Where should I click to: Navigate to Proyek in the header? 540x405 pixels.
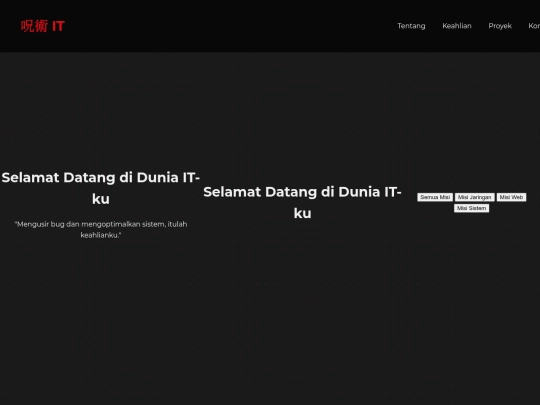[500, 26]
